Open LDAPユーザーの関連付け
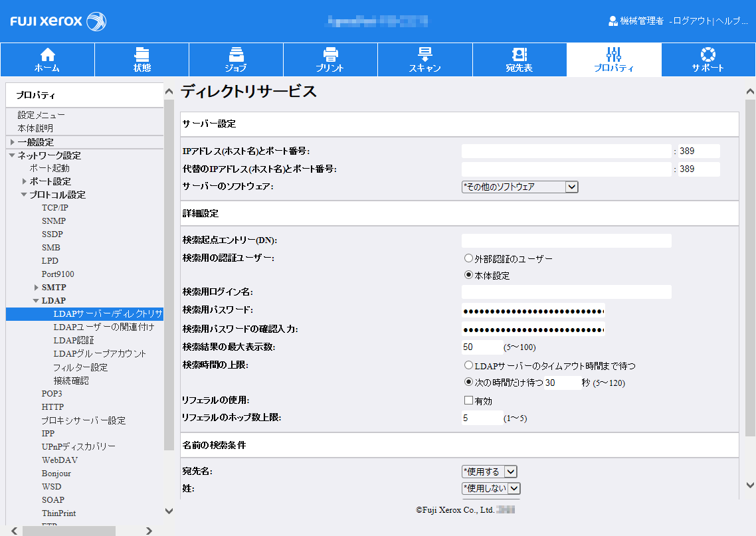The width and height of the screenshot is (756, 536). coord(104,327)
